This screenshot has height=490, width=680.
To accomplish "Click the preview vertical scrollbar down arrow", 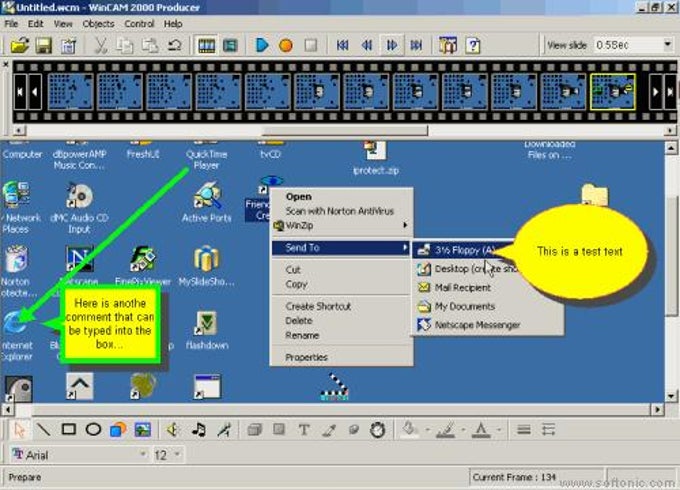I will click(x=671, y=396).
